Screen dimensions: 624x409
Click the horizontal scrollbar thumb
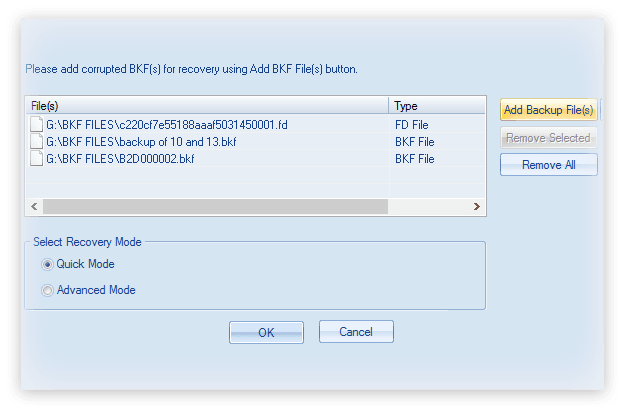coord(215,206)
